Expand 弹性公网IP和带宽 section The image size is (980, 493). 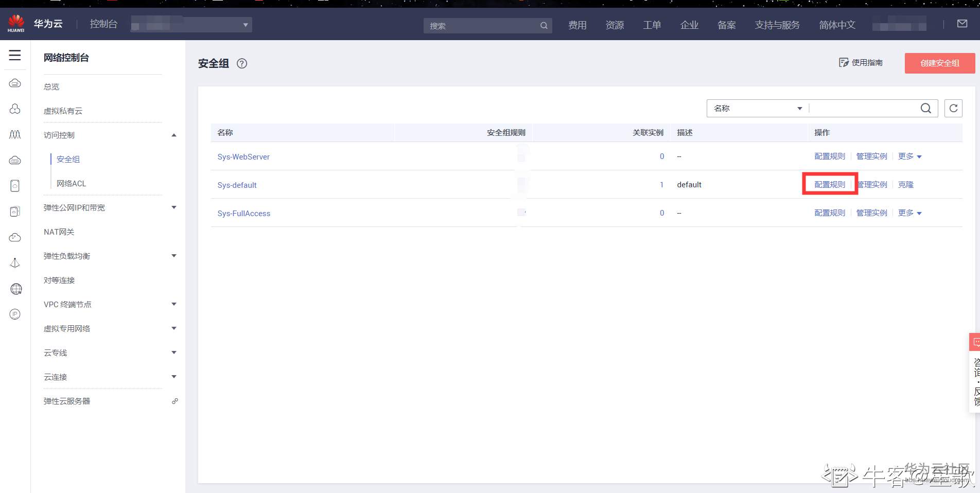tap(174, 207)
